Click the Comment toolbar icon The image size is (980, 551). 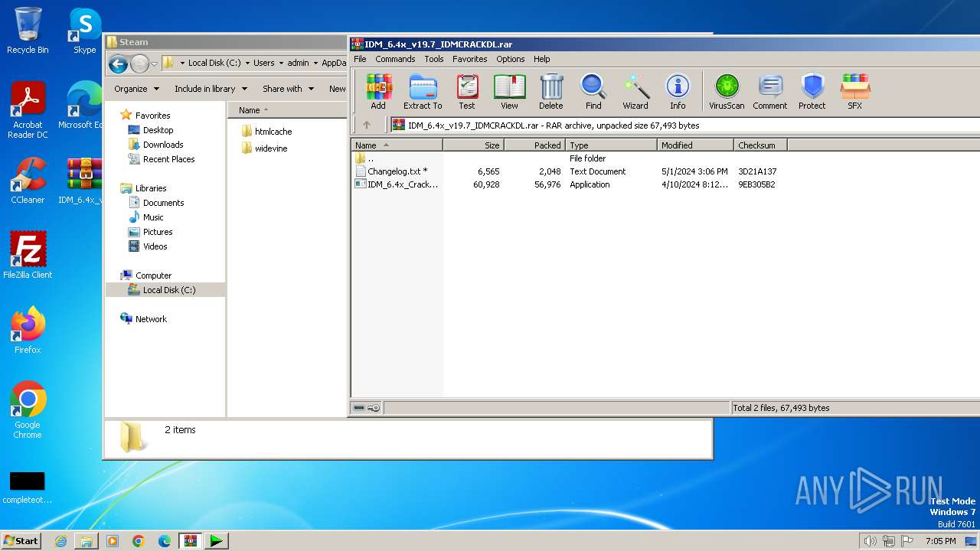[x=770, y=92]
